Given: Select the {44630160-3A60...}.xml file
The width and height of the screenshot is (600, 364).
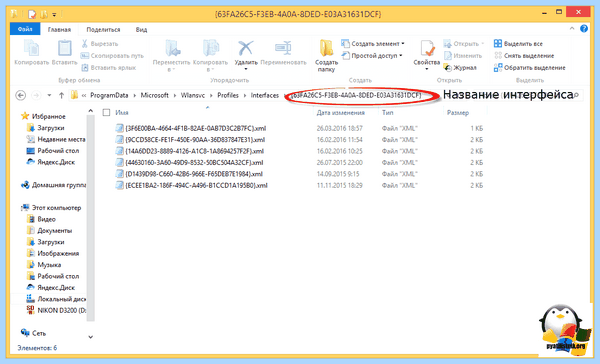Looking at the screenshot, I should [189, 163].
